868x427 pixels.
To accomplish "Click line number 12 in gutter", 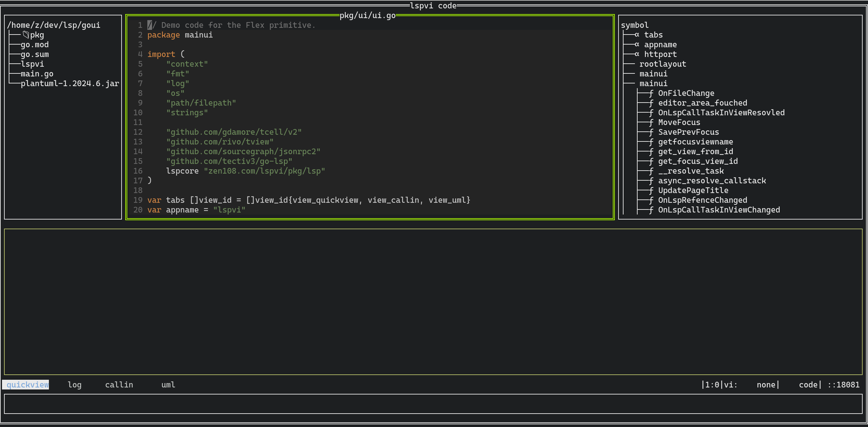I will point(138,132).
